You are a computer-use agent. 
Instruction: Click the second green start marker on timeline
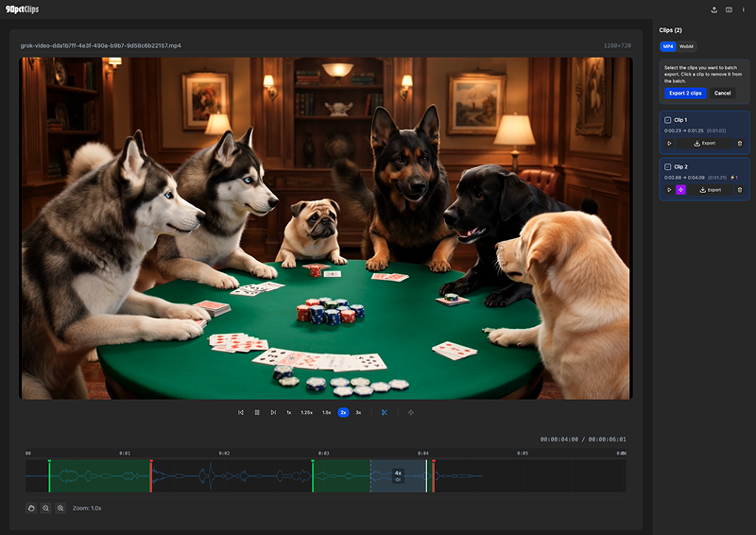(x=313, y=475)
